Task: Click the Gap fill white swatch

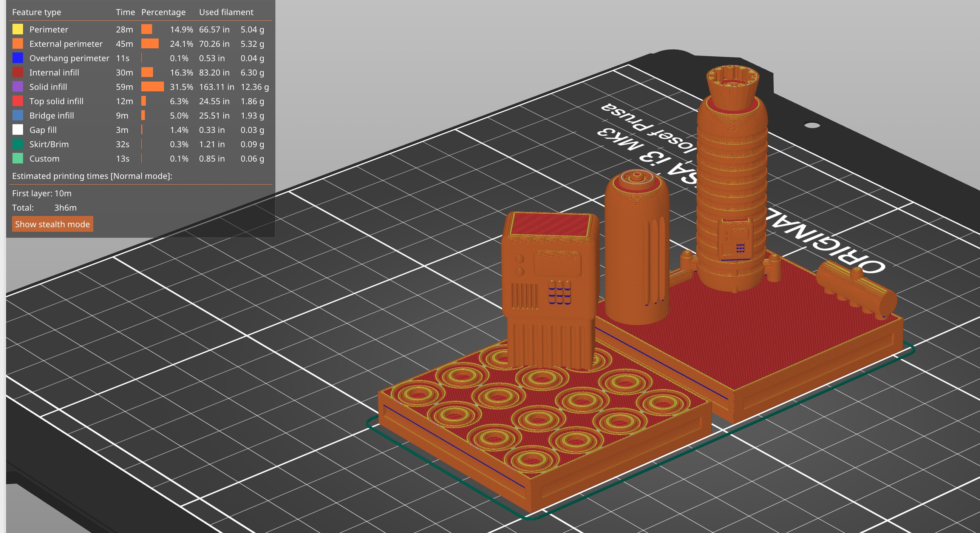Action: tap(17, 130)
